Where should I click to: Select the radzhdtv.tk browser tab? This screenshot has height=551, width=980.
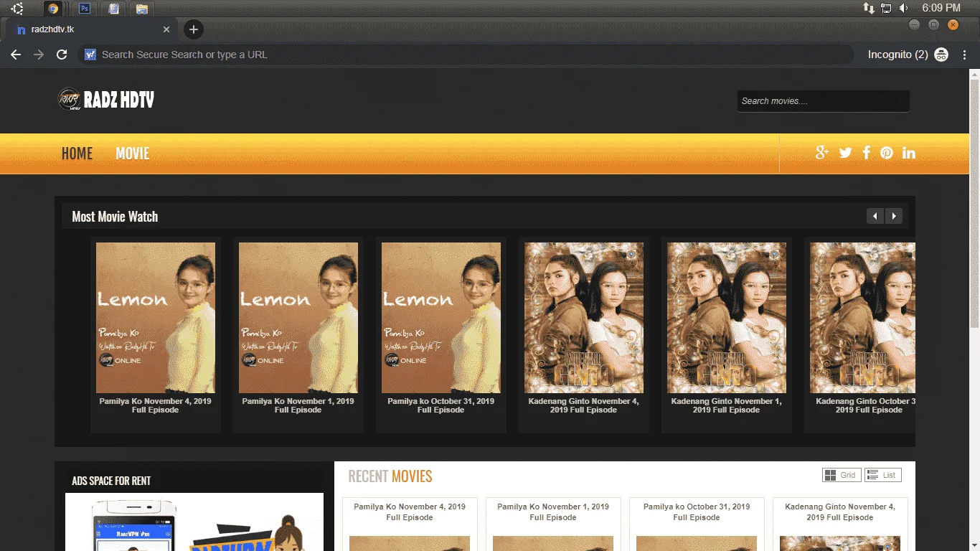tap(92, 29)
